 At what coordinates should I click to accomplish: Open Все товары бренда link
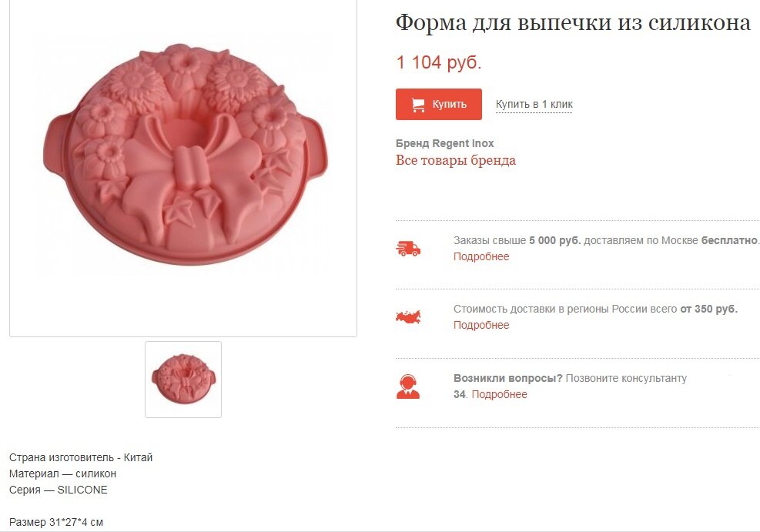(456, 160)
